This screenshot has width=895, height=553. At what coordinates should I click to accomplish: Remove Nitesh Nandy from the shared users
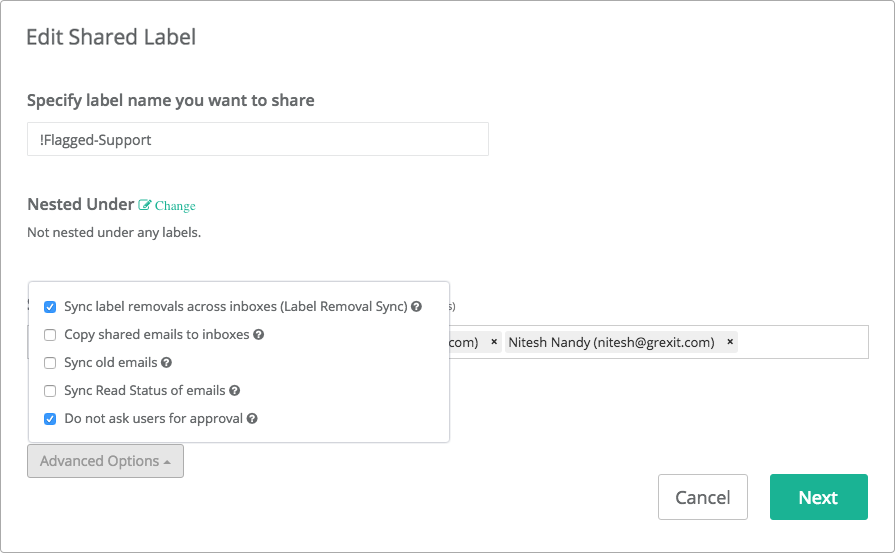729,341
